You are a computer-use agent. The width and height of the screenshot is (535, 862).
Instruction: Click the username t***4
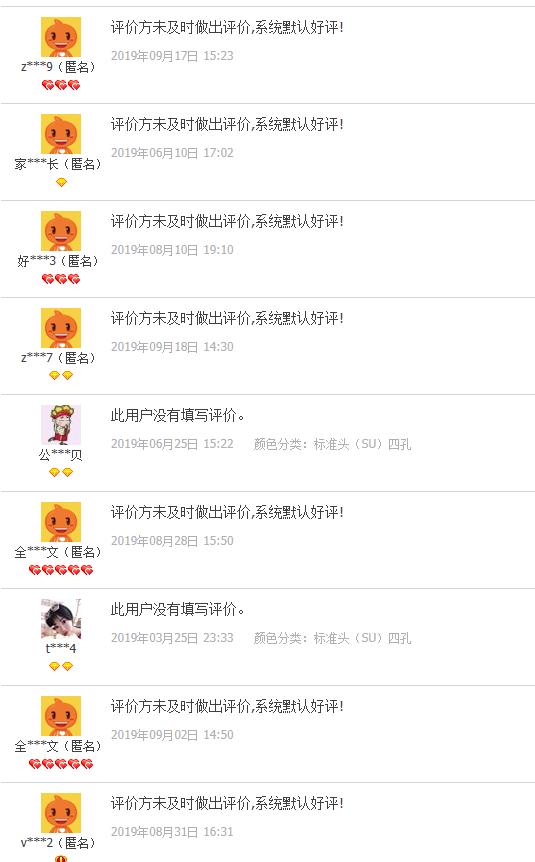pos(61,649)
